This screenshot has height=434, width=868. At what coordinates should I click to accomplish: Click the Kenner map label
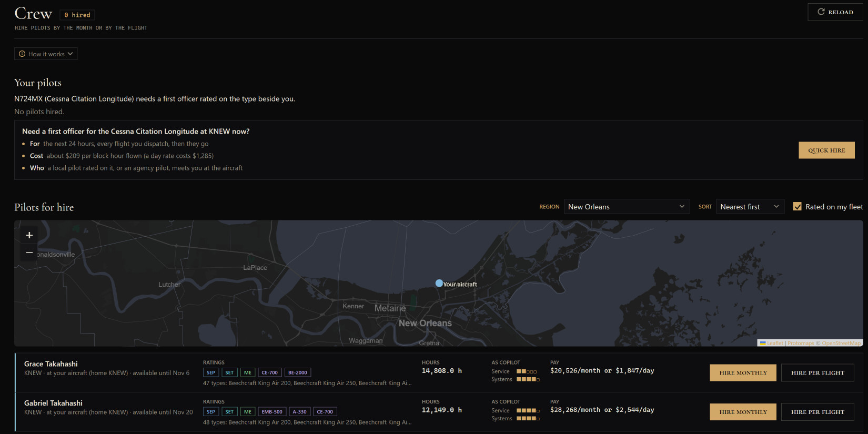(353, 306)
